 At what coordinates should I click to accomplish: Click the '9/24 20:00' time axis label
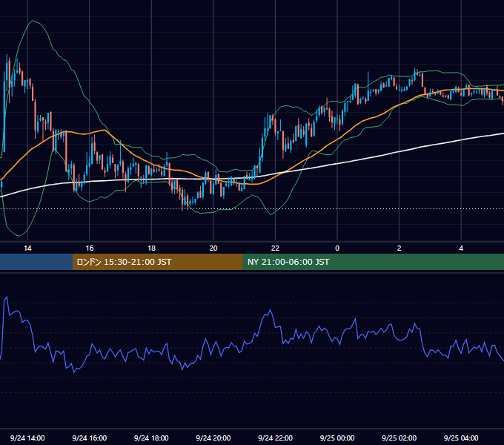[x=213, y=438]
